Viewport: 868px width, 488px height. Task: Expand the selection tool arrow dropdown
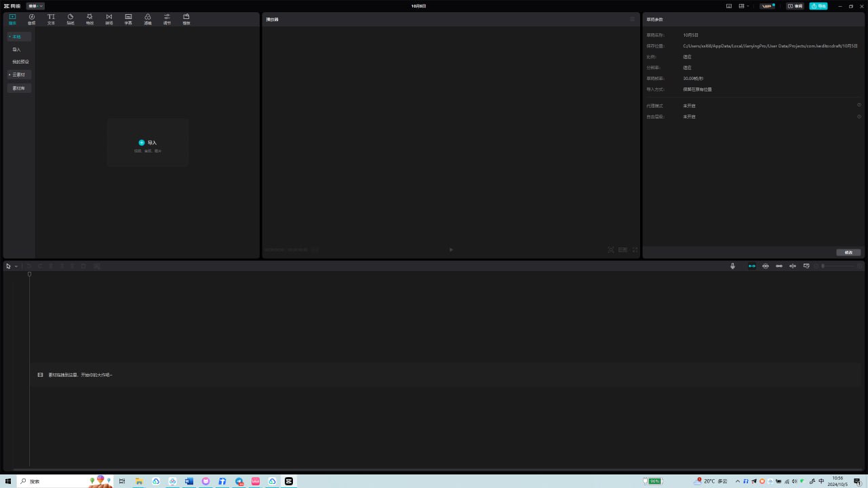point(16,266)
